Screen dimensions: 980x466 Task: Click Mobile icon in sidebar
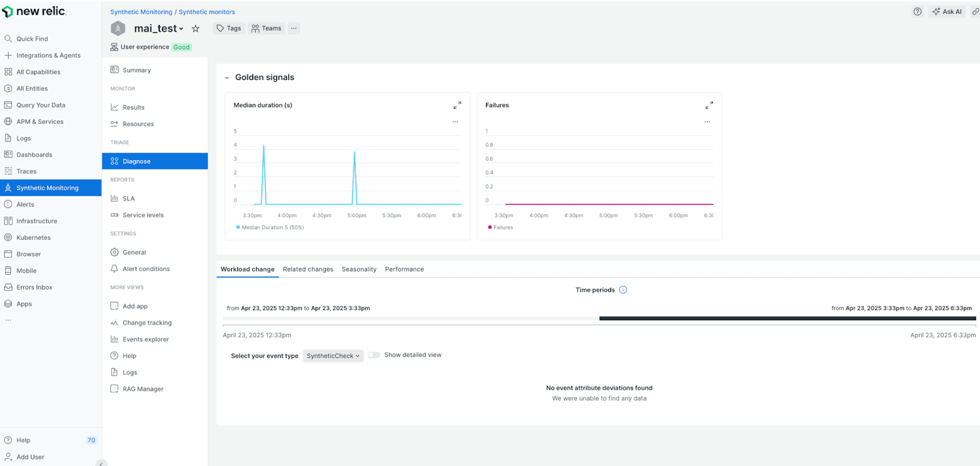click(x=8, y=271)
